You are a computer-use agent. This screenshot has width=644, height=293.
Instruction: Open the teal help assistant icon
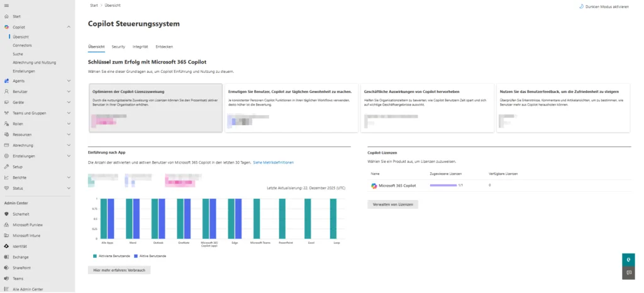pyautogui.click(x=628, y=260)
